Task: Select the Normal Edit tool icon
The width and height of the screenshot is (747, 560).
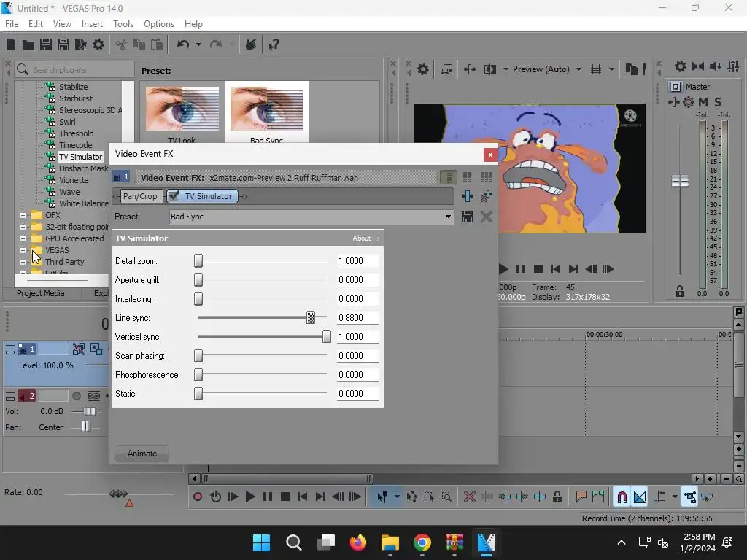Action: point(382,497)
